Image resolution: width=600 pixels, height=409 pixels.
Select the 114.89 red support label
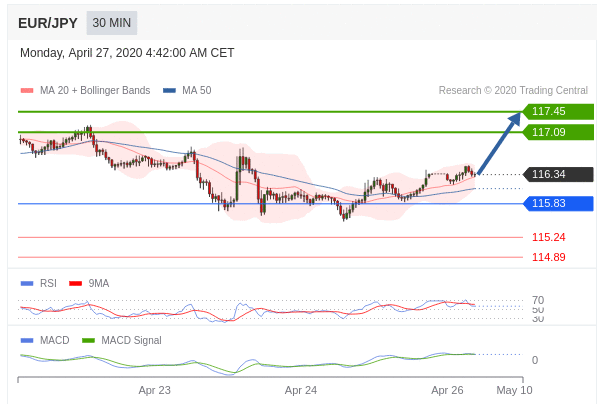548,257
